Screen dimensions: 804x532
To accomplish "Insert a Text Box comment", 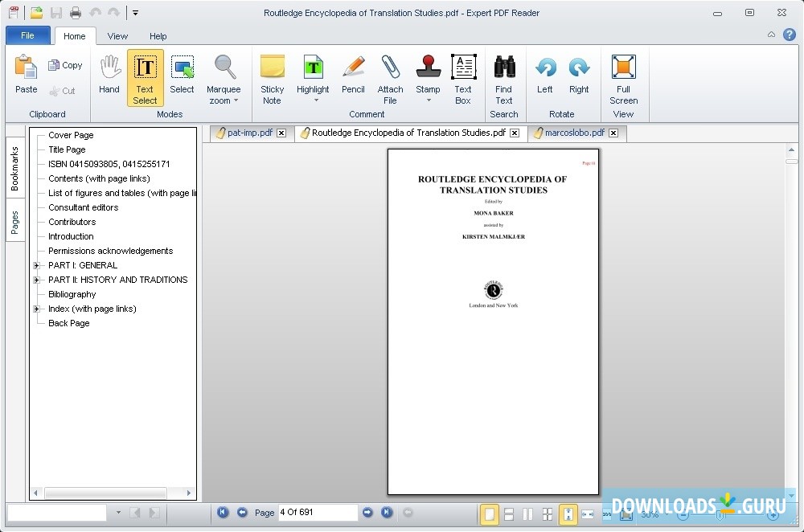I will (464, 78).
